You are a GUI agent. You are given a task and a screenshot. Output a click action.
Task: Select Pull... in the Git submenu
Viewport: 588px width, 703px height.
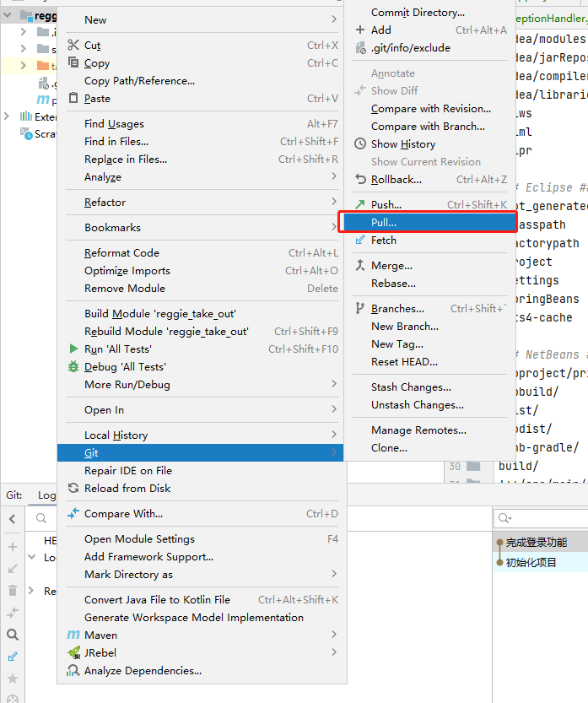click(x=429, y=222)
